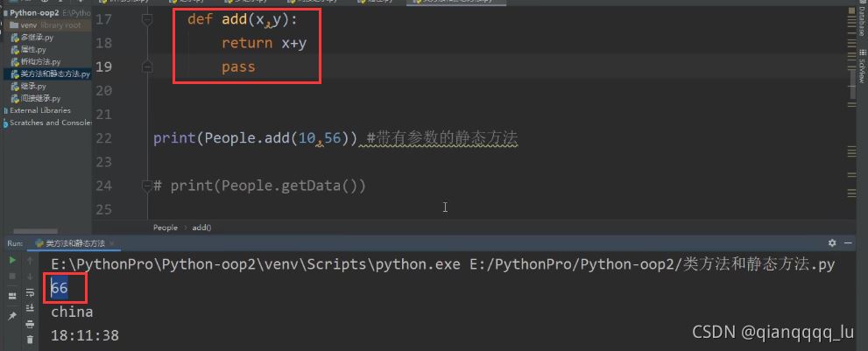The width and height of the screenshot is (868, 351).
Task: Expand External Libraries node
Action: pyautogui.click(x=40, y=110)
